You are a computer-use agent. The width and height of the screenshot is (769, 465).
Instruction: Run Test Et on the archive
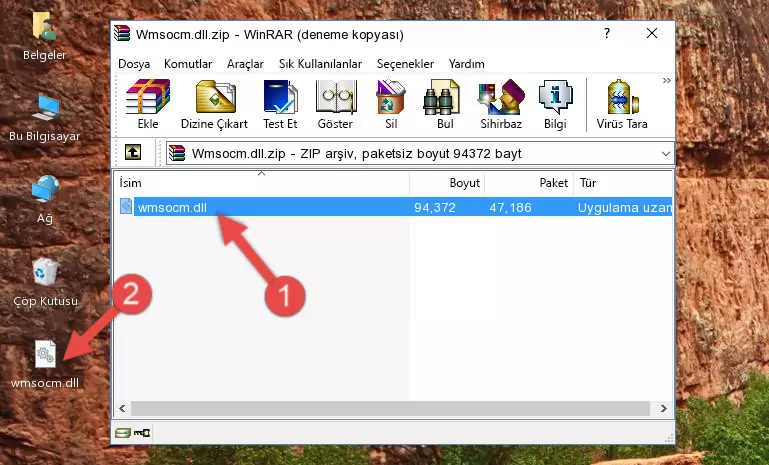tap(280, 104)
